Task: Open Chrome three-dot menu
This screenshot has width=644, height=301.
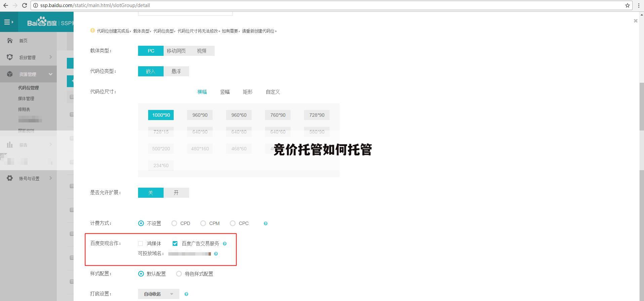Action: coord(639,5)
